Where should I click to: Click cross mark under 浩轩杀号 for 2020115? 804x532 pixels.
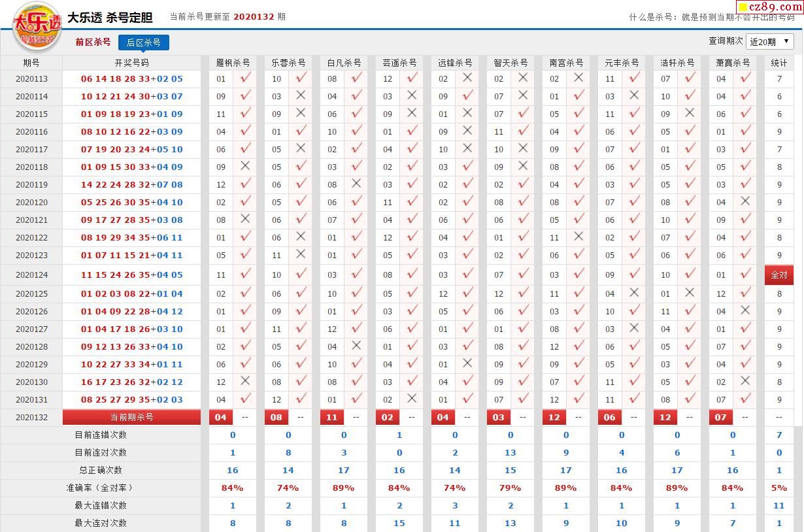(690, 113)
